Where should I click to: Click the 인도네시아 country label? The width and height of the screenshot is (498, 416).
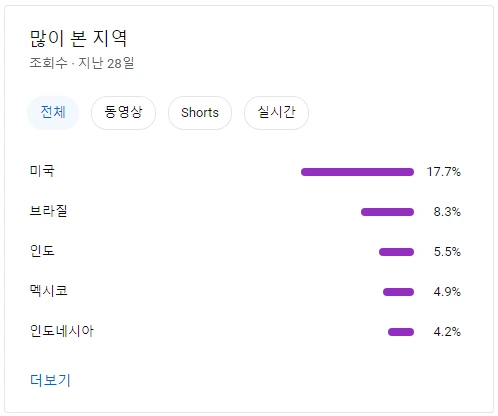(x=62, y=331)
